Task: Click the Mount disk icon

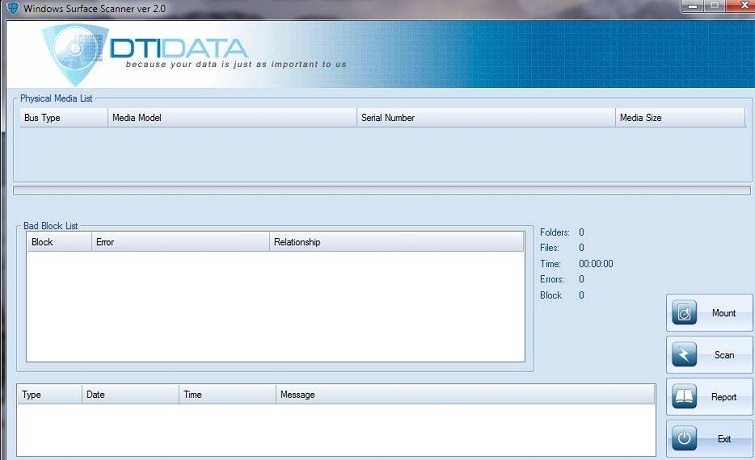Action: click(x=685, y=313)
